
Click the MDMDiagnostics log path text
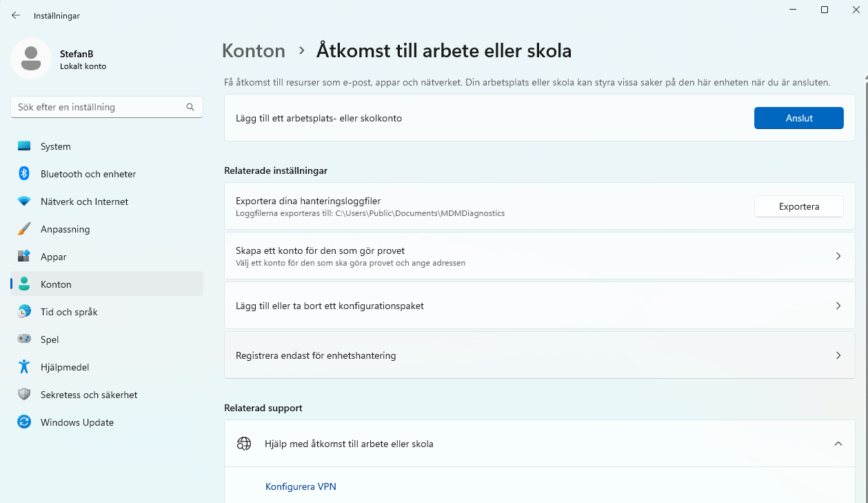point(370,214)
